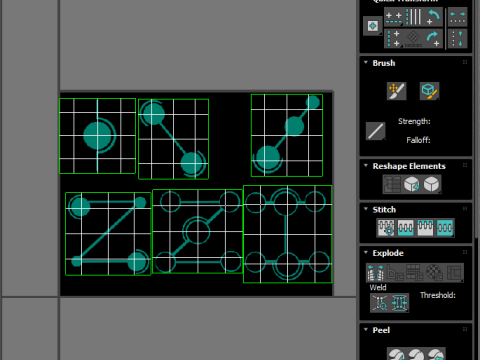
Task: Click Stitch to Target icon
Action: point(386,228)
